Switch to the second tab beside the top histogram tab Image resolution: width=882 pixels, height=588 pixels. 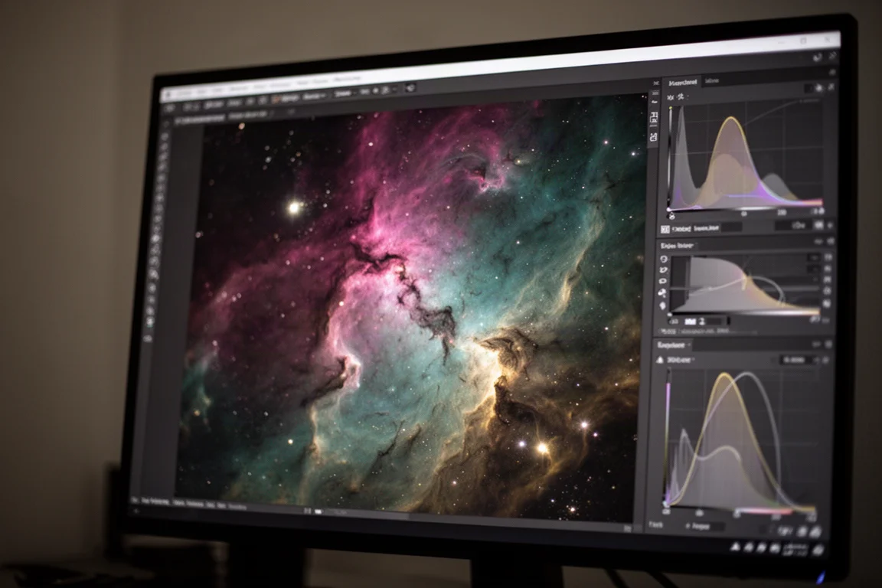point(711,81)
